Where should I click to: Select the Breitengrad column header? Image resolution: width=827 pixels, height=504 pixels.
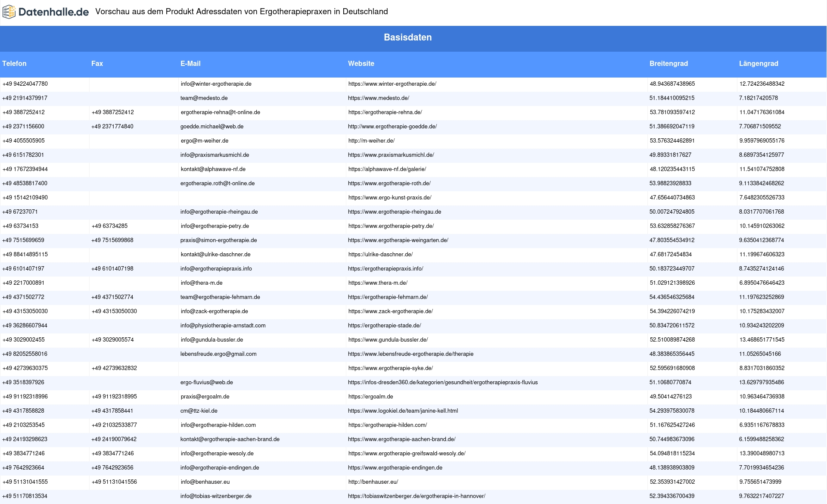click(668, 63)
